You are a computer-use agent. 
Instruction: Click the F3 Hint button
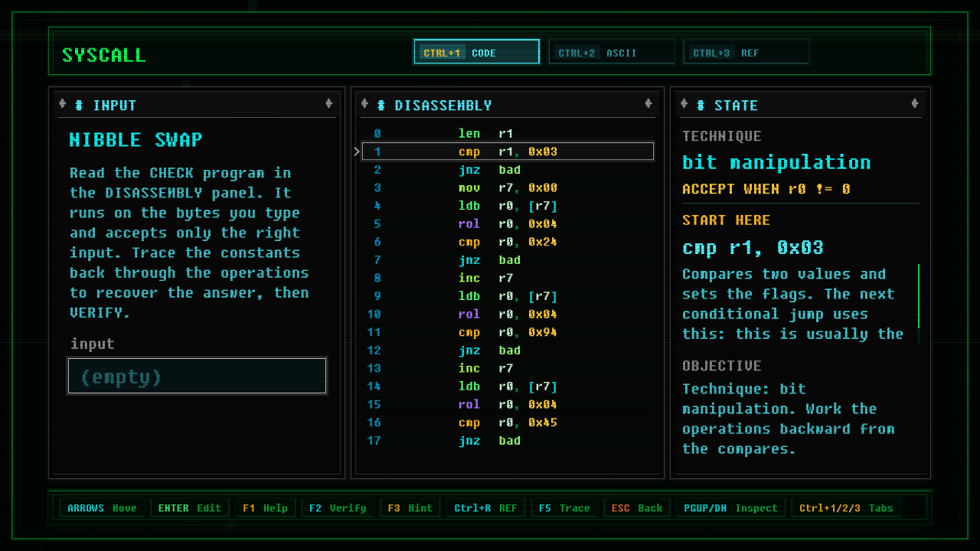point(410,507)
